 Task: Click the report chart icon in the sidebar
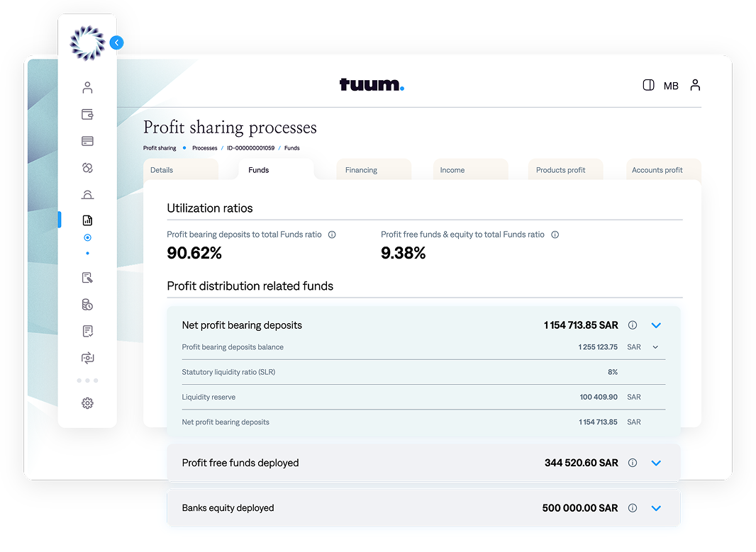pos(87,220)
